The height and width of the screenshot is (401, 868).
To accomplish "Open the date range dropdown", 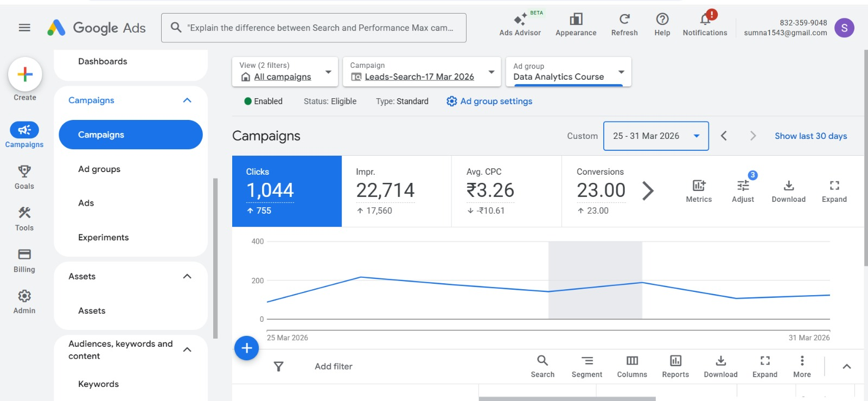I will point(656,136).
